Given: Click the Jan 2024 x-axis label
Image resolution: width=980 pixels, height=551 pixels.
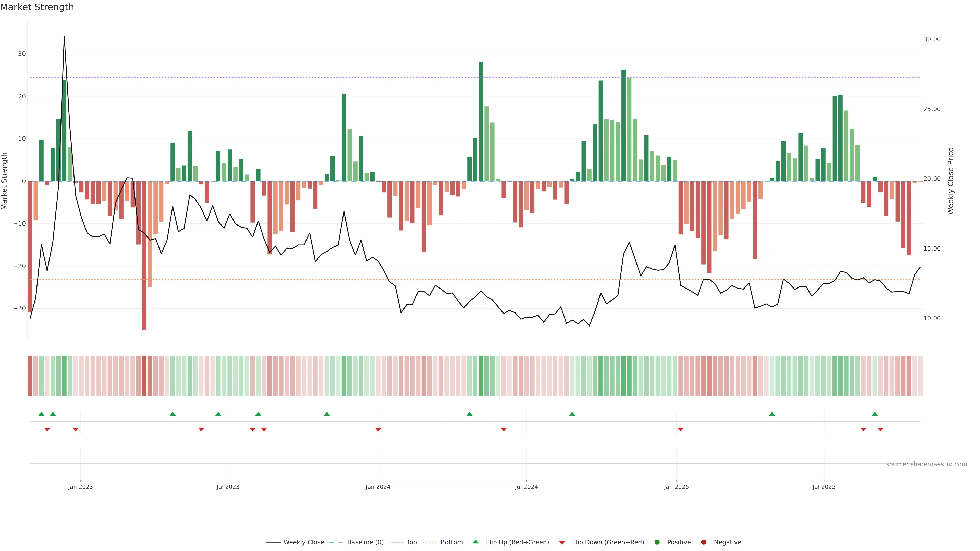Looking at the screenshot, I should click(378, 487).
